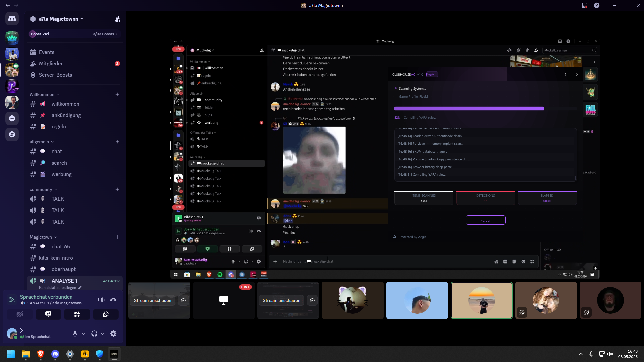Pop out the right stream preview
Screen dimensions: 644x362
(x=312, y=301)
